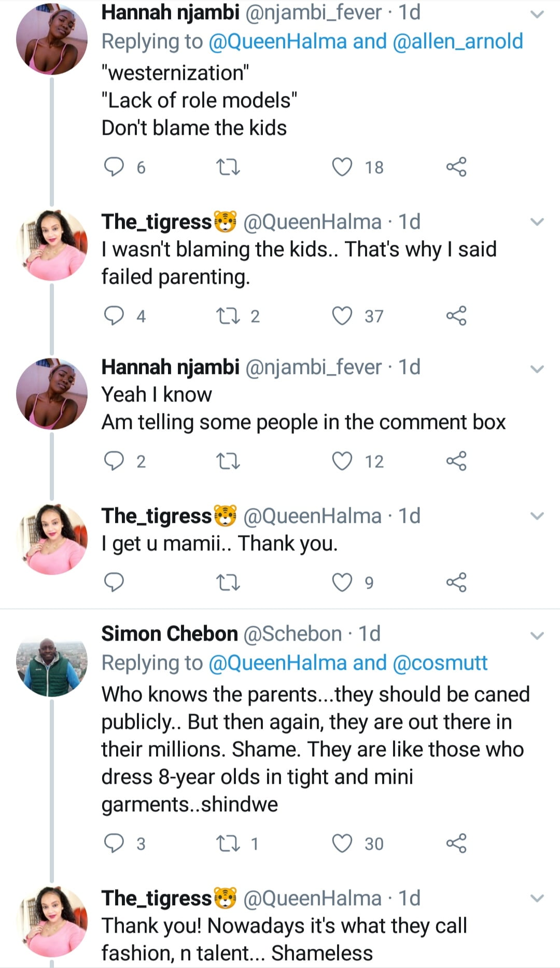Open the @cosmutt mention link
This screenshot has height=968, width=560.
[x=440, y=663]
